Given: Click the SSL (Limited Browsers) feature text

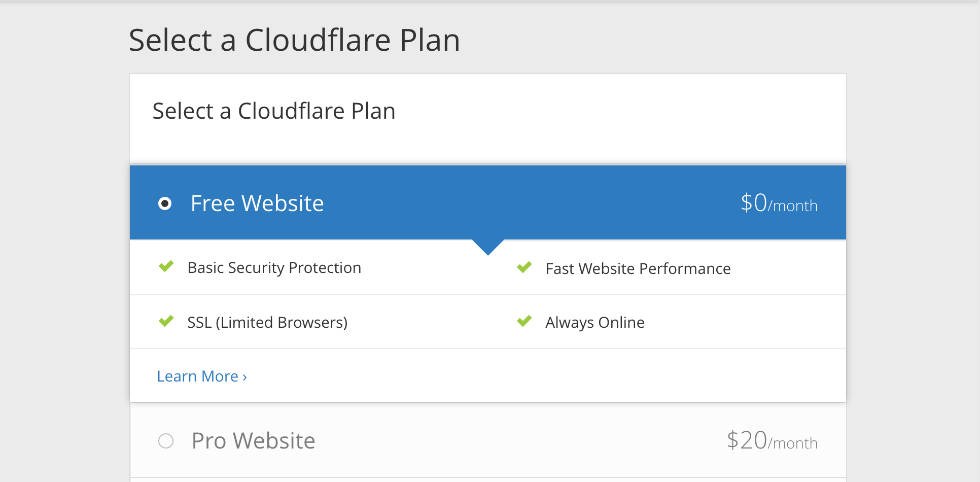Looking at the screenshot, I should click(x=267, y=322).
